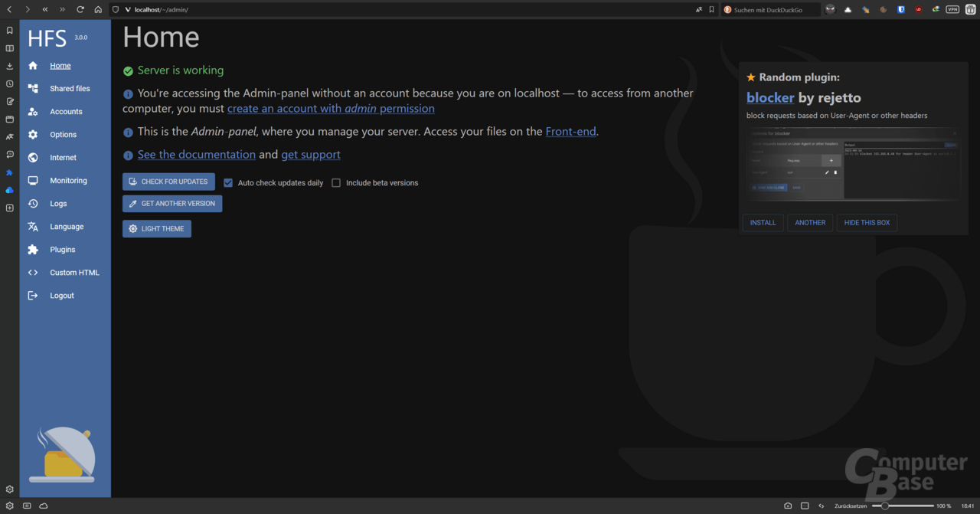Viewport: 980px width, 514px height.
Task: Focus the DuckDuckGo search field
Action: pyautogui.click(x=773, y=10)
